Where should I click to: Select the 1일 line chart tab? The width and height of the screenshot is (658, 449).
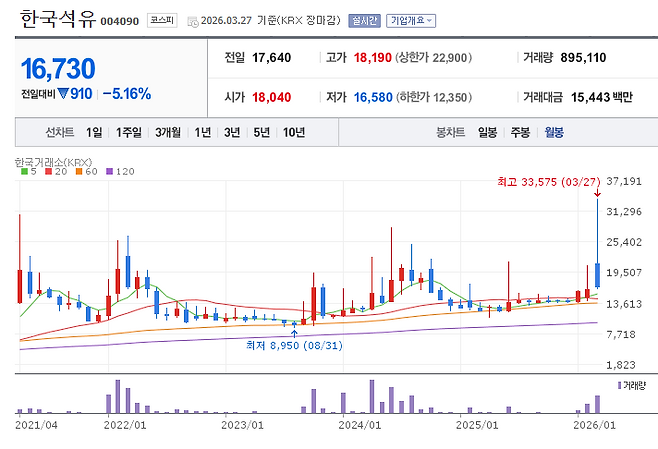pyautogui.click(x=94, y=132)
